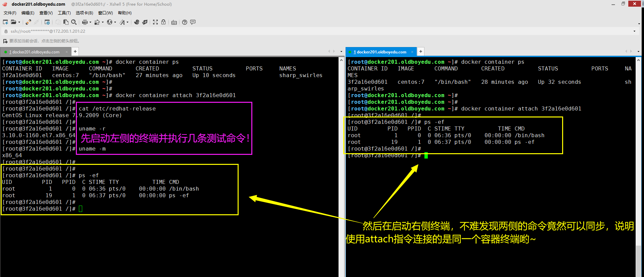The height and width of the screenshot is (277, 644).
Task: Toggle full screen mode icon
Action: [x=155, y=22]
